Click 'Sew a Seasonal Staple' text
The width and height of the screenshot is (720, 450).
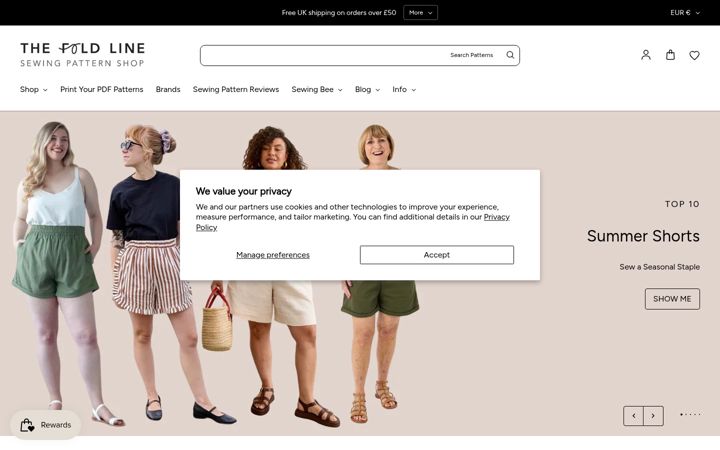click(x=659, y=267)
